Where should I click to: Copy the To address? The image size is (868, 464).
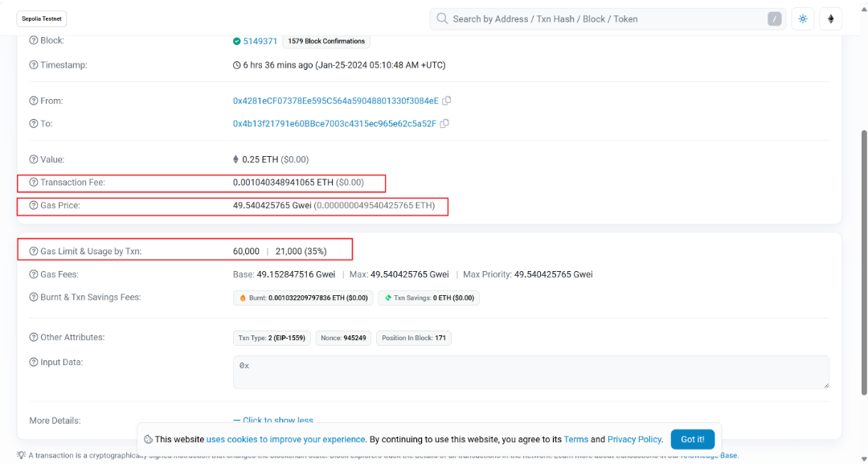444,124
